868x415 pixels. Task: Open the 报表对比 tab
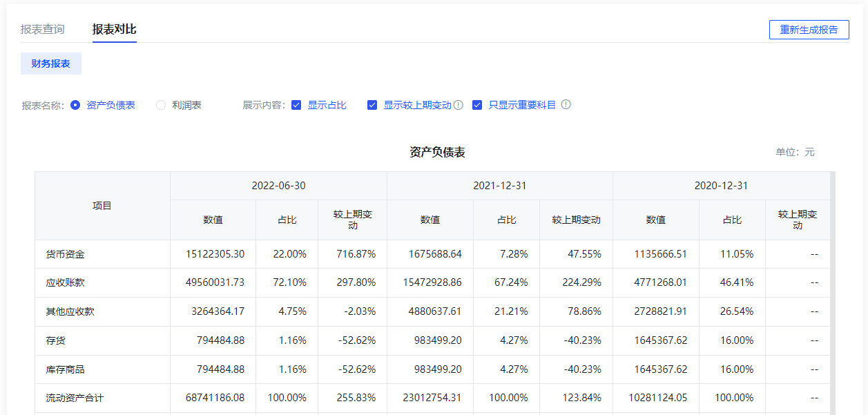click(115, 29)
